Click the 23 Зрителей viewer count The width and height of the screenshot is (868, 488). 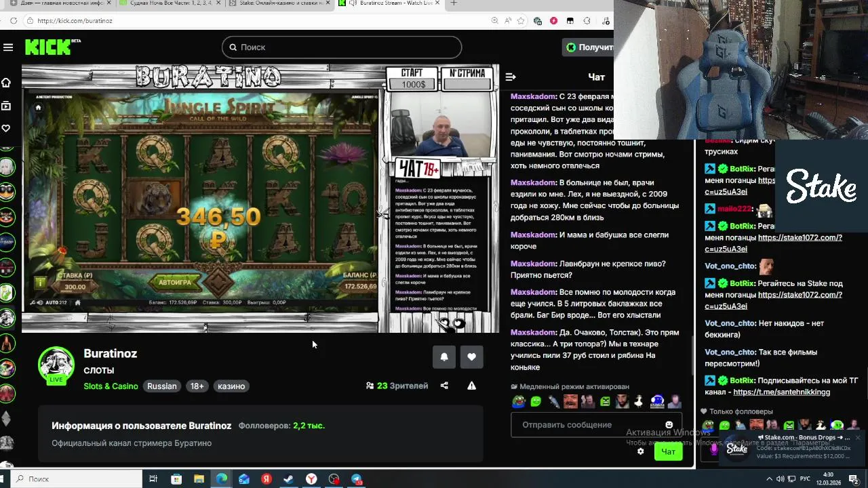397,386
